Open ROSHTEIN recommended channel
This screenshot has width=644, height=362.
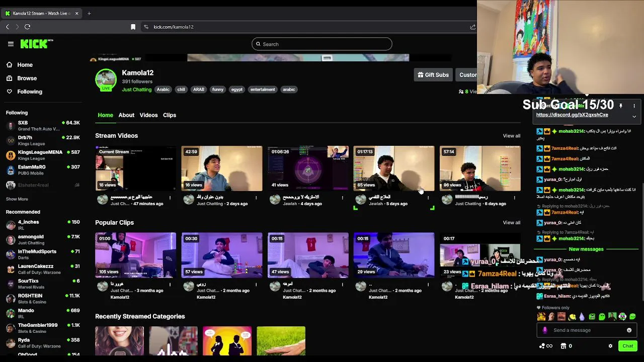pos(43,299)
